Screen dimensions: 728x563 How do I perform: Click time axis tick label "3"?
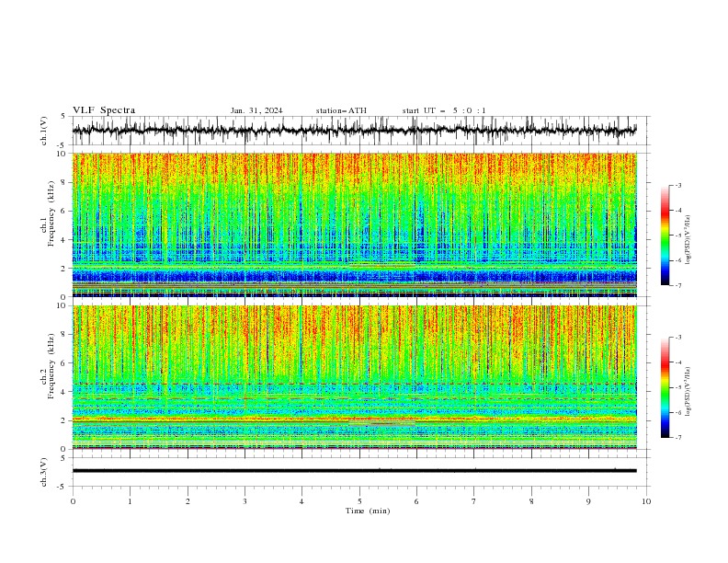point(245,501)
